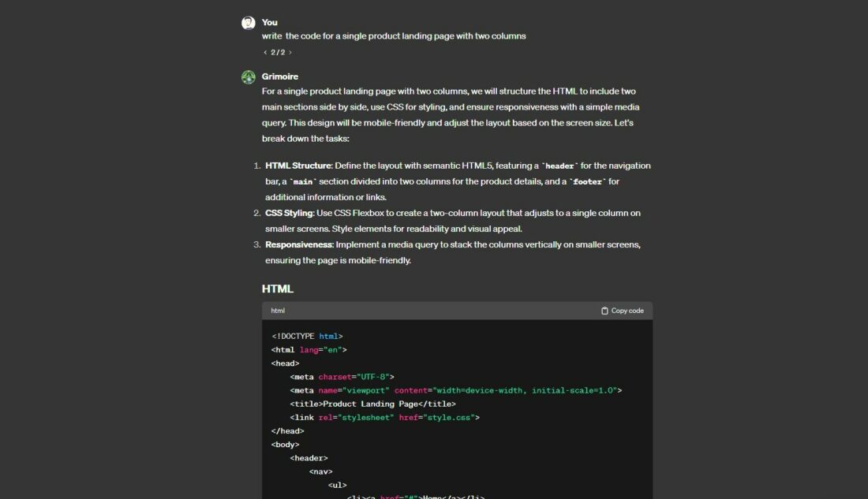Click the dark code block header bar

coord(458,311)
